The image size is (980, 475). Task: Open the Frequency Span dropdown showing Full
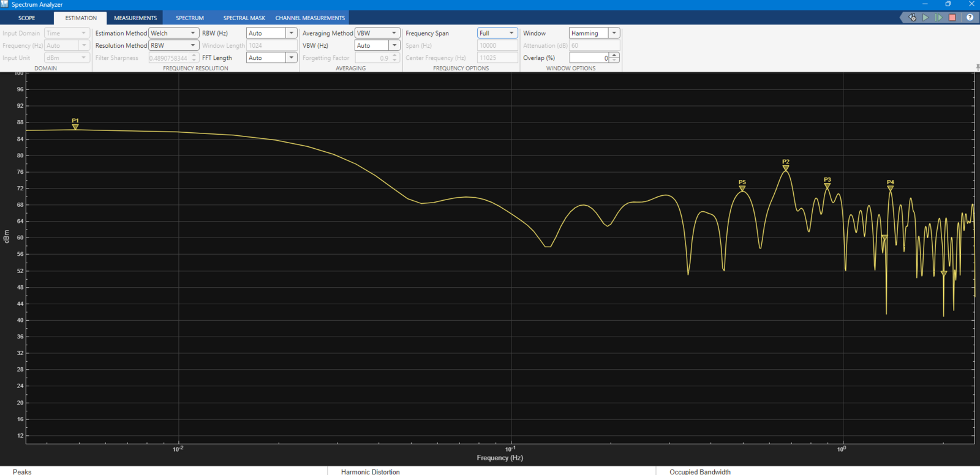click(497, 33)
